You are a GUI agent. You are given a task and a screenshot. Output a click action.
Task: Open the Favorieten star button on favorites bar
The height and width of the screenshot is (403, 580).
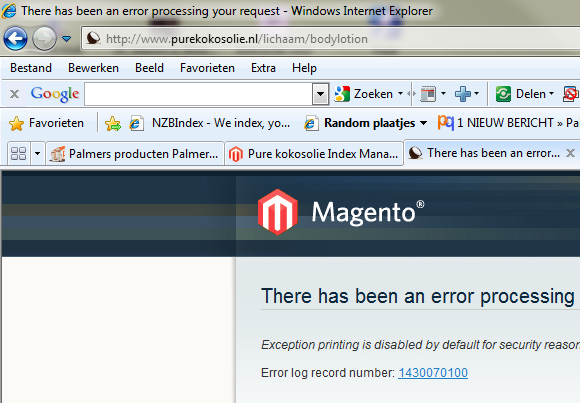(47, 123)
